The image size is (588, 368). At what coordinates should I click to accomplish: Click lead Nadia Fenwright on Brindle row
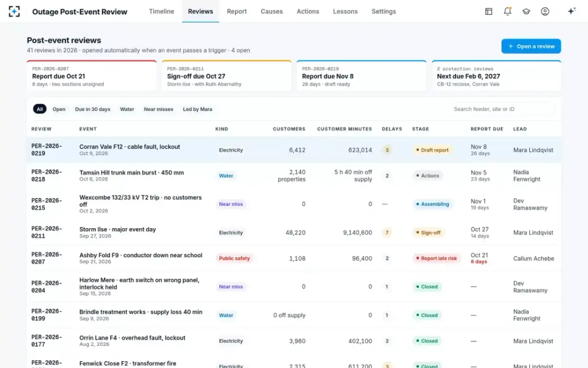tap(527, 315)
